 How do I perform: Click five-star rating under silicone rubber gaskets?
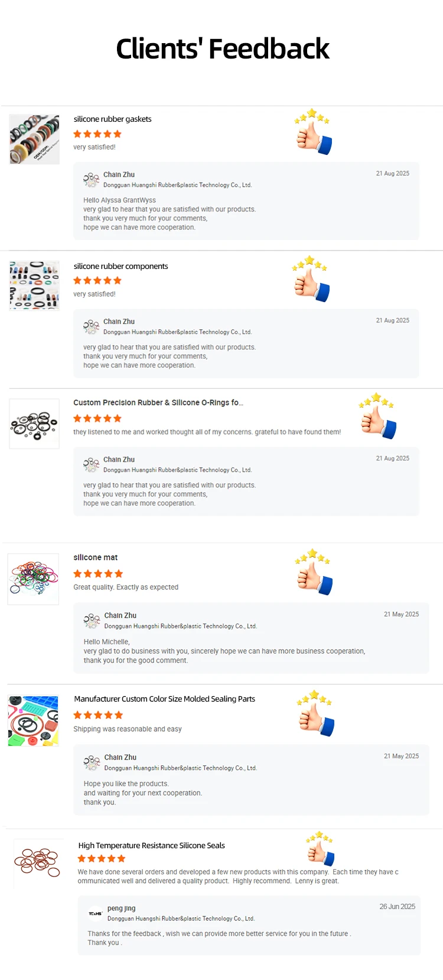[97, 134]
